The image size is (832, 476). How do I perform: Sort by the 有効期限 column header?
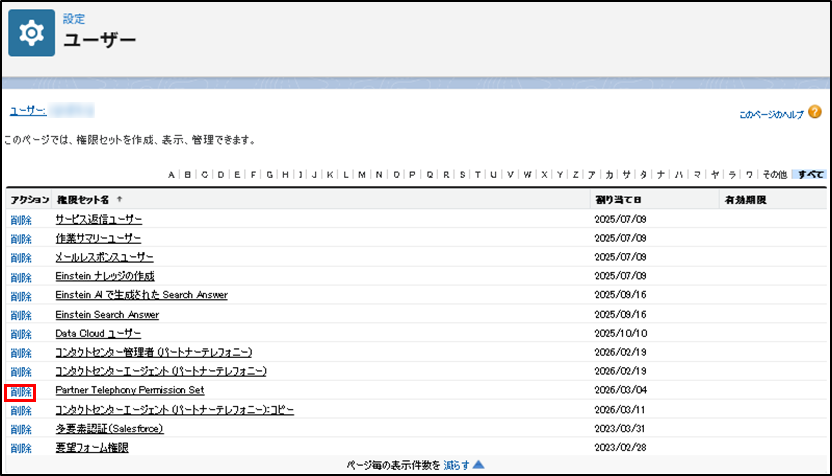pos(746,200)
